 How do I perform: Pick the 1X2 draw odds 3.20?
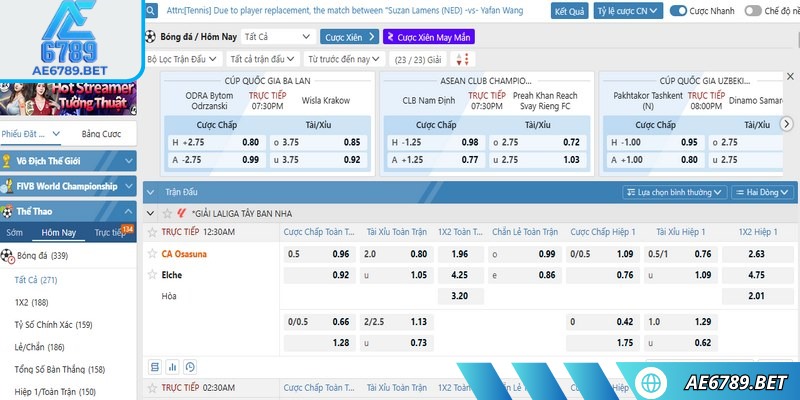[x=460, y=296]
